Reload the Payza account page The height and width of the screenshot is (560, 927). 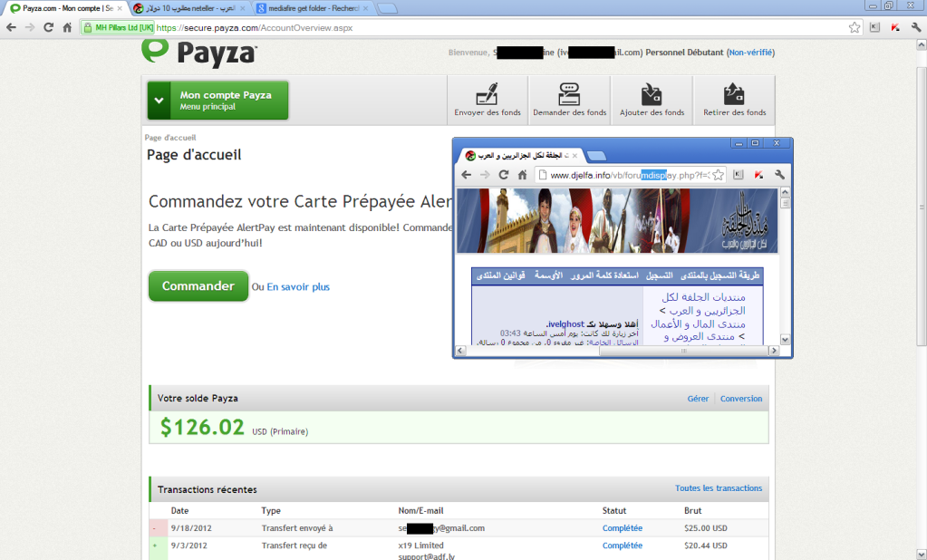coord(48,27)
